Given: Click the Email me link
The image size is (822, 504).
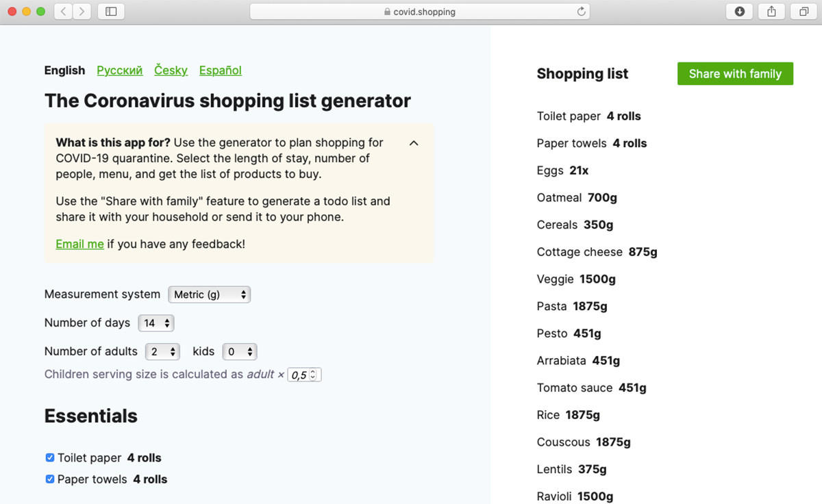Looking at the screenshot, I should tap(79, 244).
